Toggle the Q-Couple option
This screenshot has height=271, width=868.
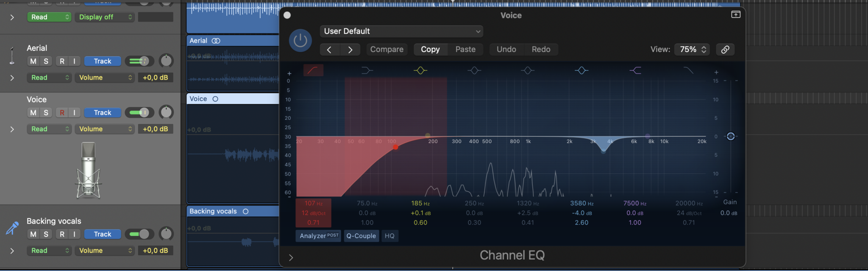pyautogui.click(x=361, y=236)
